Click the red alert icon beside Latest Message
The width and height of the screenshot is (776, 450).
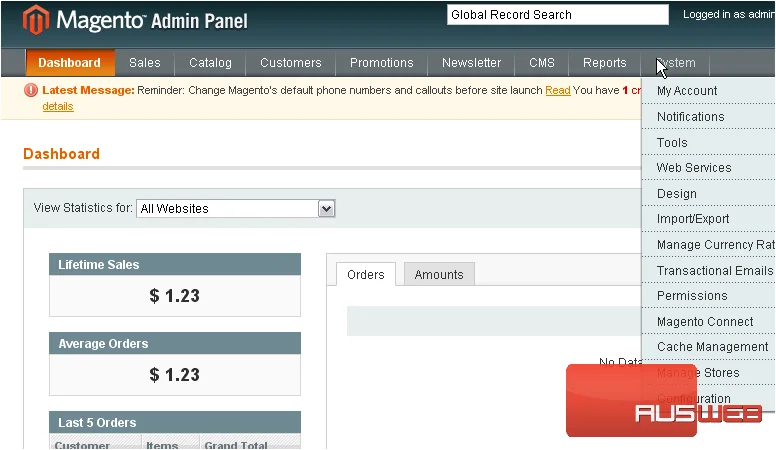(x=31, y=90)
